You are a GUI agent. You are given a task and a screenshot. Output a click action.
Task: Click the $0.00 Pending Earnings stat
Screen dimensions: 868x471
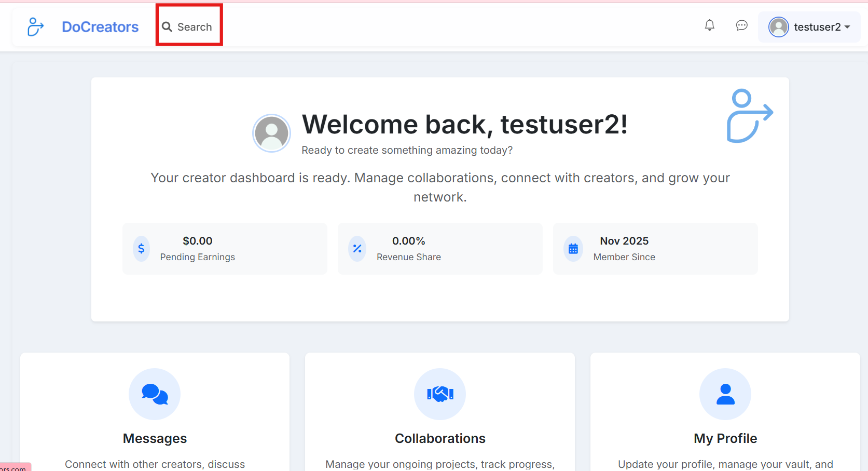point(197,241)
